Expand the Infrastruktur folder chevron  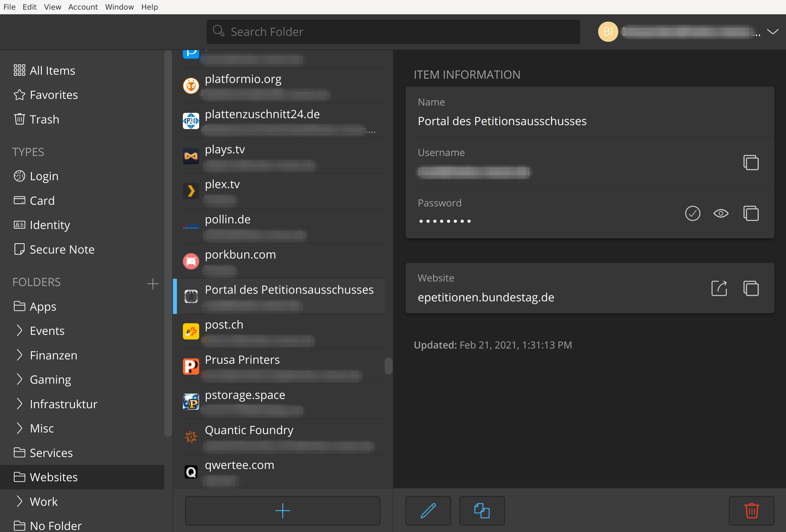20,404
